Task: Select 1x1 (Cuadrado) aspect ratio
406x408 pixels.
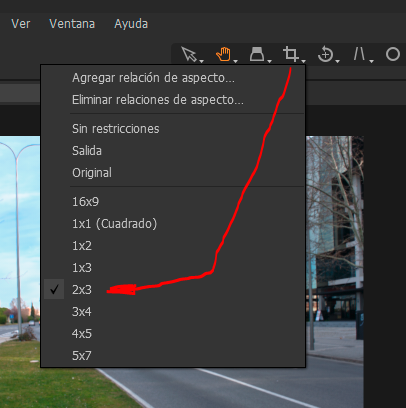Action: (173, 224)
